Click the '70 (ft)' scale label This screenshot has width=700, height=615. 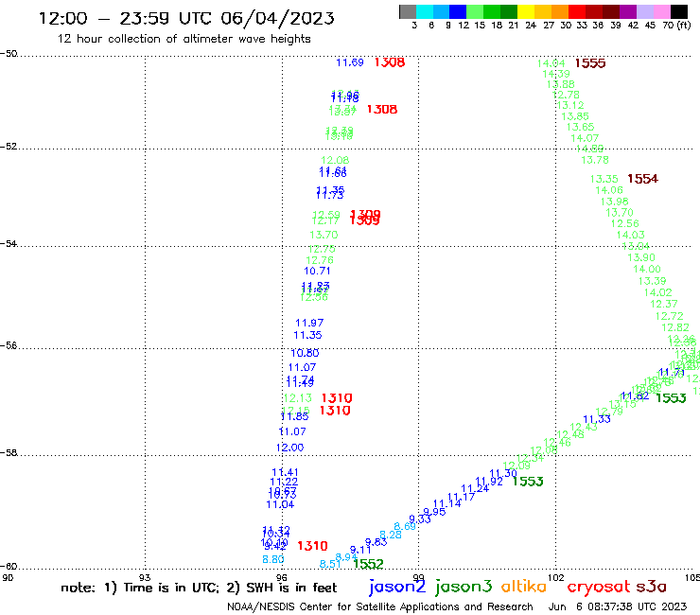(x=676, y=25)
